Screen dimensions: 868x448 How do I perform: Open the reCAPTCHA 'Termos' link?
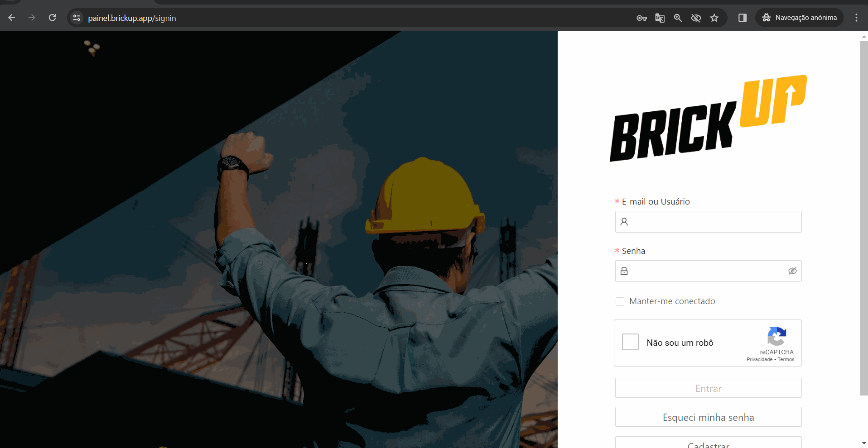pos(786,359)
